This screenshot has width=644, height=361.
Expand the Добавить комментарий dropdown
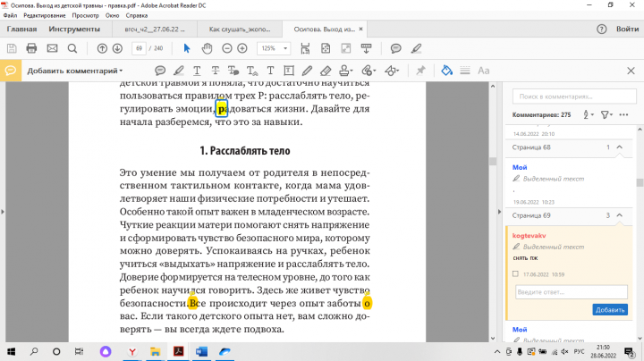[x=75, y=71]
